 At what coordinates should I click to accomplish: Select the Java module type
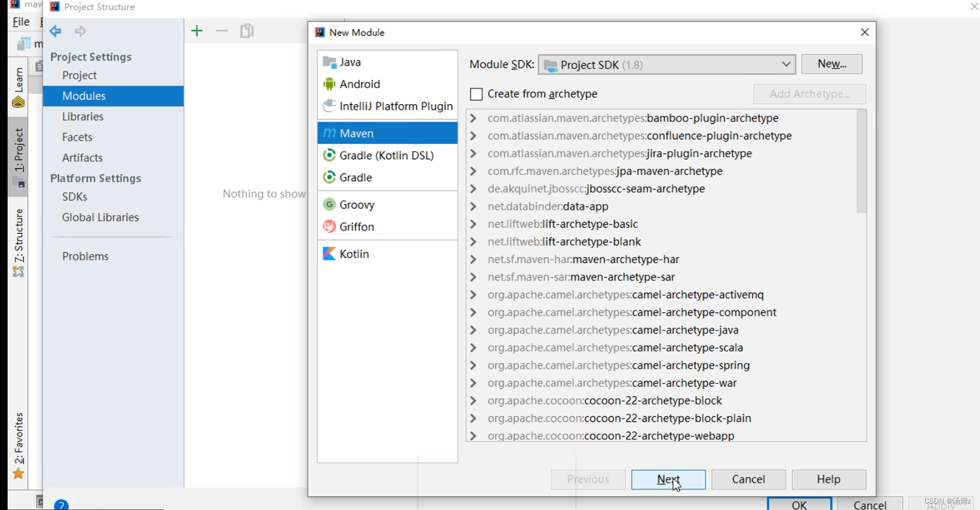[387, 62]
